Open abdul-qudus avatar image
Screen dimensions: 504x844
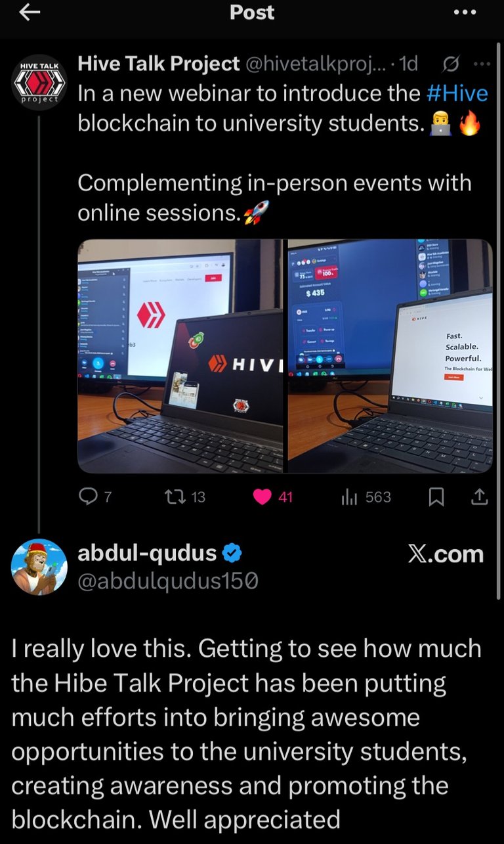[x=39, y=567]
